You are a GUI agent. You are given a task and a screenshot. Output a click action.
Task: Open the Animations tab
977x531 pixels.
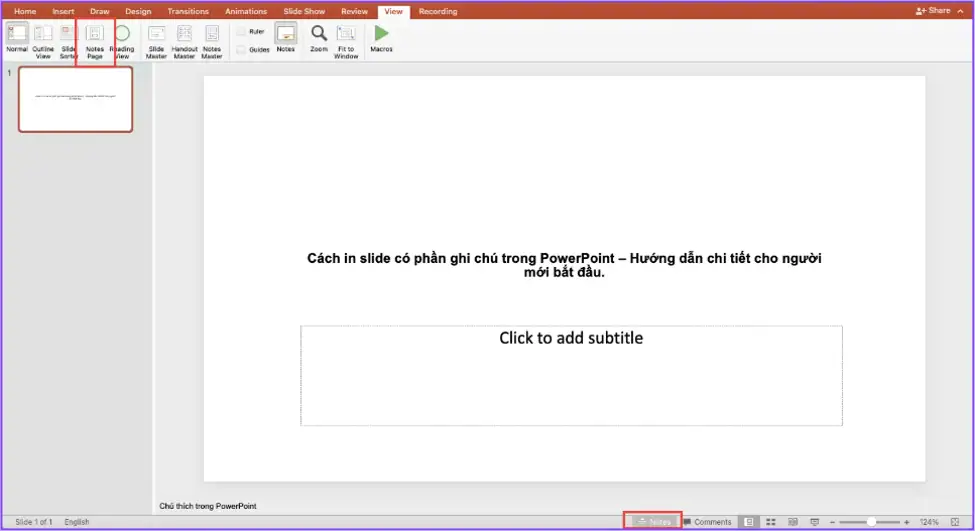[x=245, y=11]
